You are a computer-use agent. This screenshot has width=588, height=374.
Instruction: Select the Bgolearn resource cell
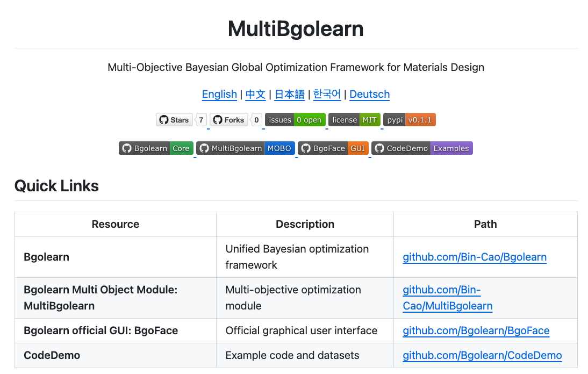pos(116,257)
